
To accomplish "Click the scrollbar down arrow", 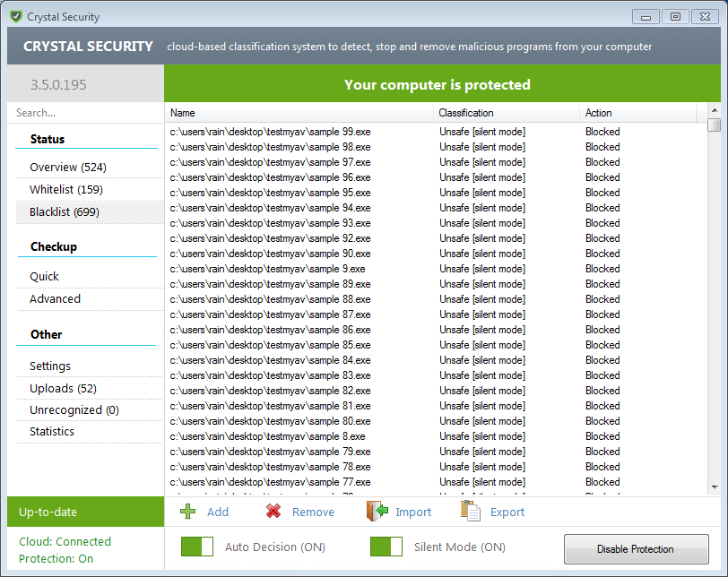I will [715, 487].
